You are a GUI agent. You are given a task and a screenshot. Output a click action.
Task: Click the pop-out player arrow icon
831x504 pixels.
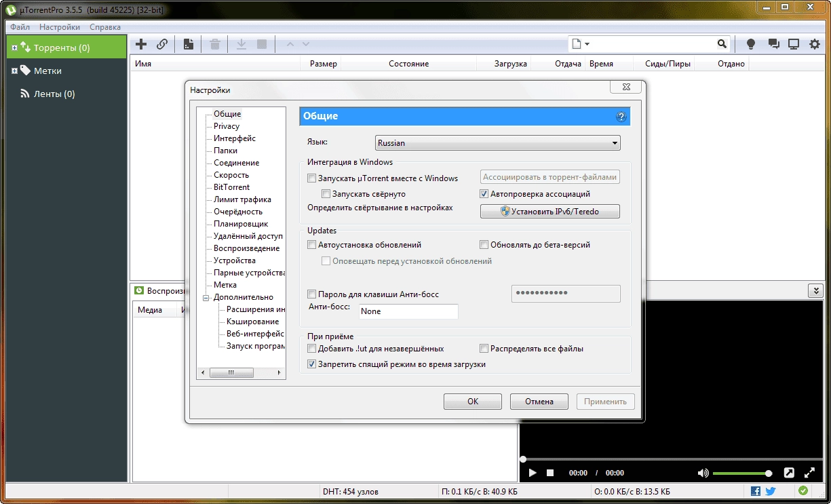point(789,473)
